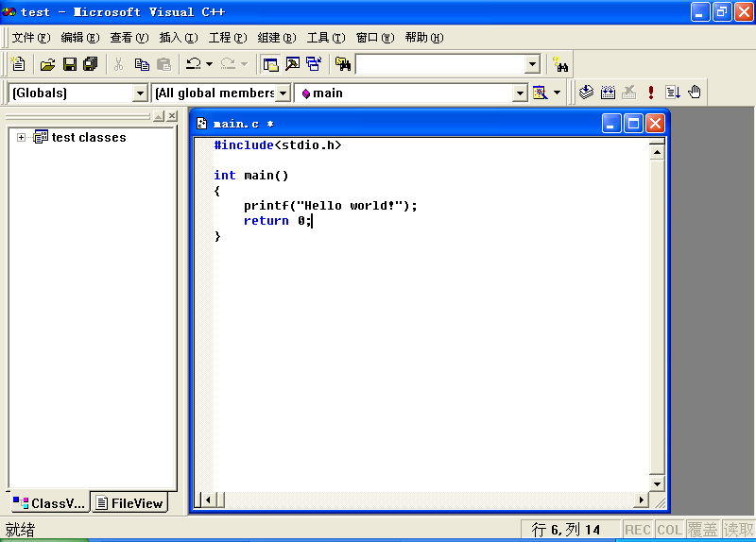Open the 组建(B) menu
The height and width of the screenshot is (542, 756).
277,38
